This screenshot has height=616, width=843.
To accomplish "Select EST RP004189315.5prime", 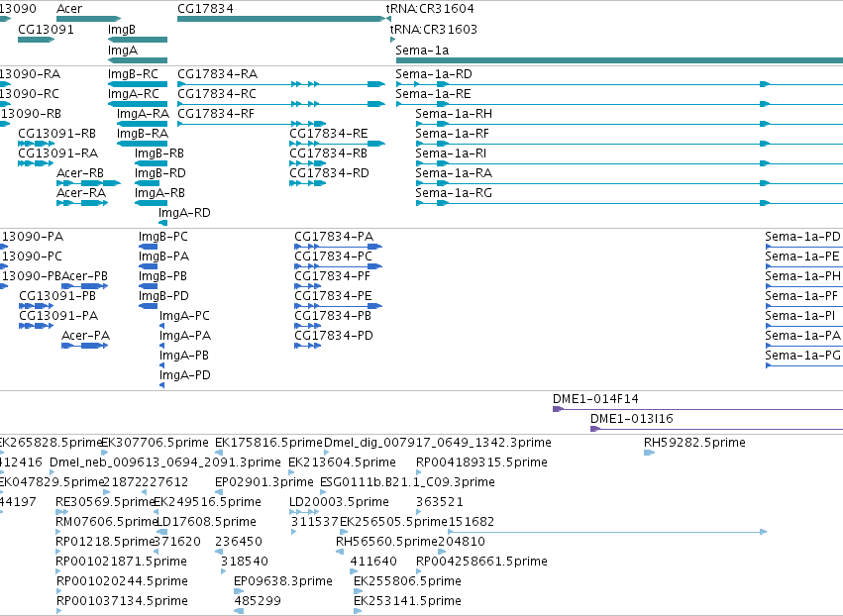I will (x=419, y=472).
